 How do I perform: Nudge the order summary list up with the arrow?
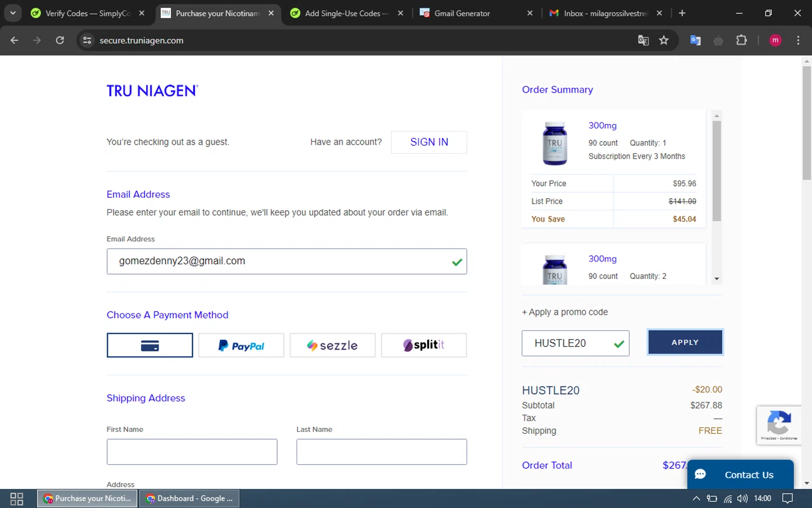(x=717, y=116)
